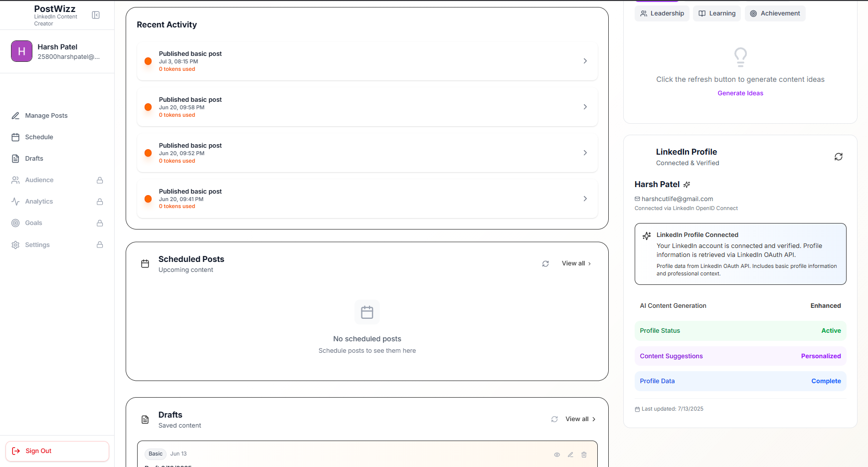Click the harshcutlife@gmail.com email text
The height and width of the screenshot is (467, 868).
677,199
